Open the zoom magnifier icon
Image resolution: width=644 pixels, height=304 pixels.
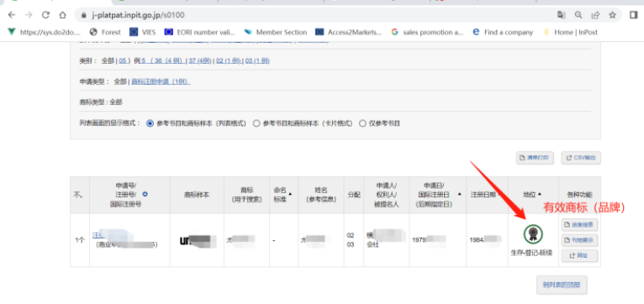coord(578,15)
